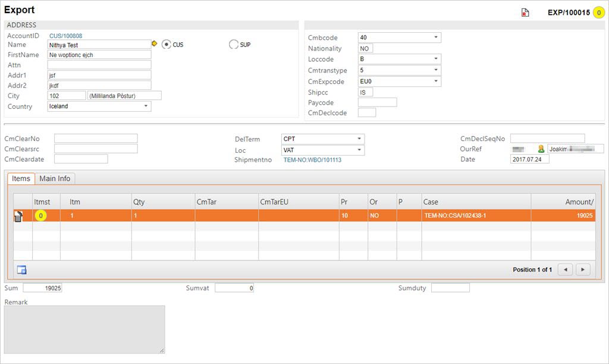Open shipment link TEM-NO:WBO/101113

pyautogui.click(x=312, y=160)
